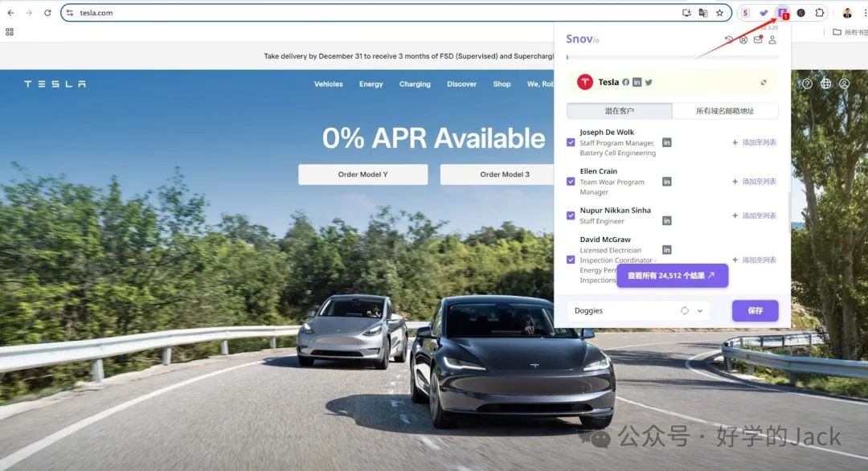This screenshot has height=471, width=868.
Task: Click the Tesla site help question icon
Action: click(807, 84)
